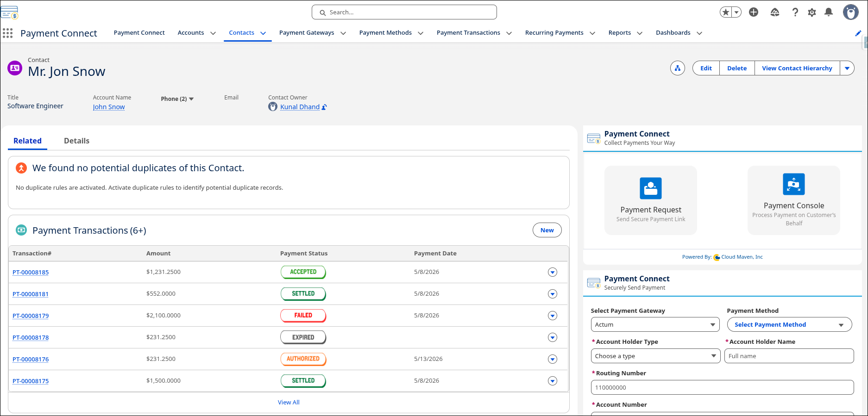Open row actions for PT-00008175
This screenshot has height=416, width=868.
[x=553, y=381]
